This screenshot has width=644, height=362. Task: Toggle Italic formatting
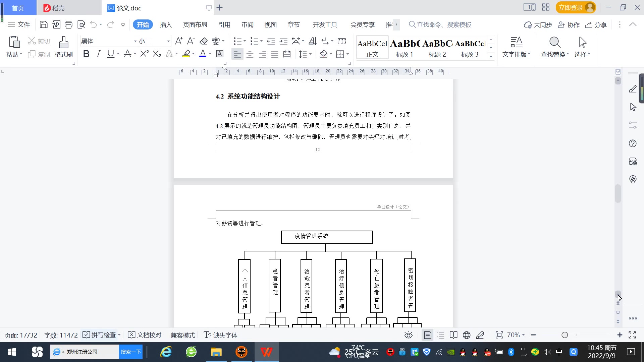(98, 54)
